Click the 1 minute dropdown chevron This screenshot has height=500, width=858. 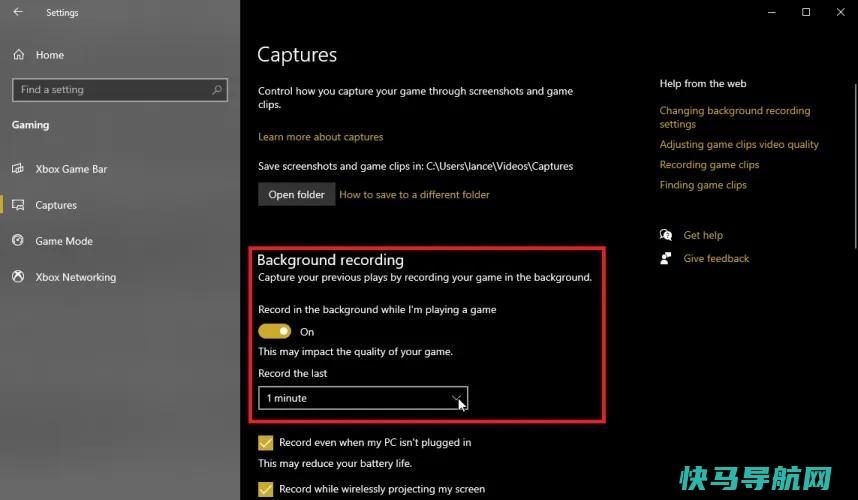456,398
